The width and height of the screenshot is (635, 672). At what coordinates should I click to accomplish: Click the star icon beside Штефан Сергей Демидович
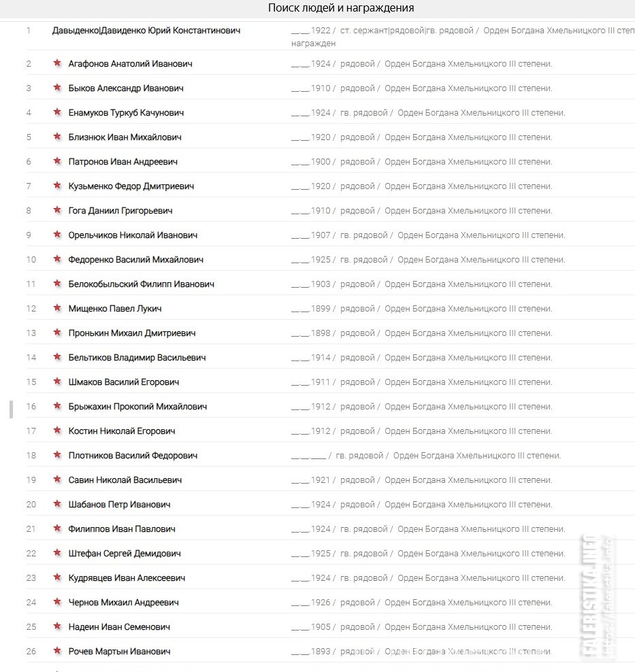(57, 553)
